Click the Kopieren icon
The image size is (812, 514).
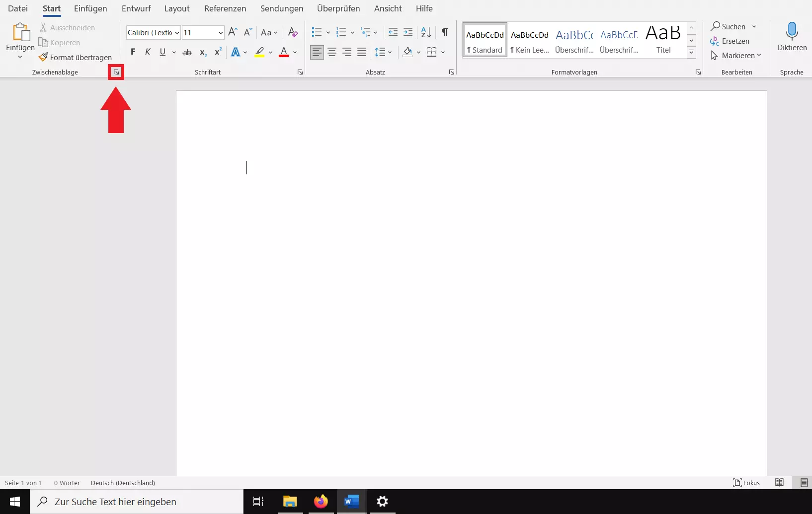coord(43,42)
